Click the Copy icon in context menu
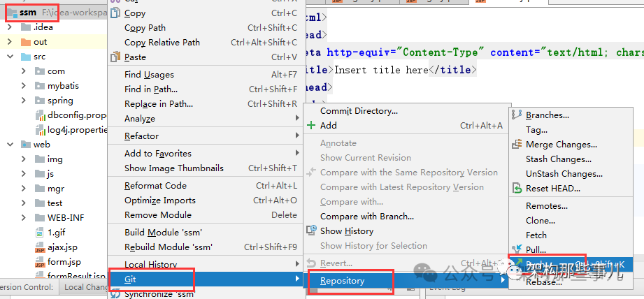The width and height of the screenshot is (644, 299). click(116, 13)
